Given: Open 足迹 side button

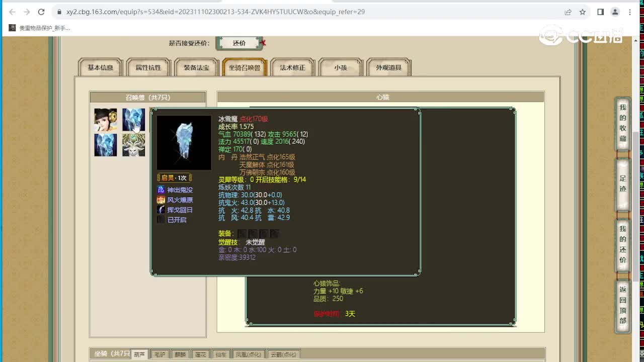Looking at the screenshot, I should (623, 184).
